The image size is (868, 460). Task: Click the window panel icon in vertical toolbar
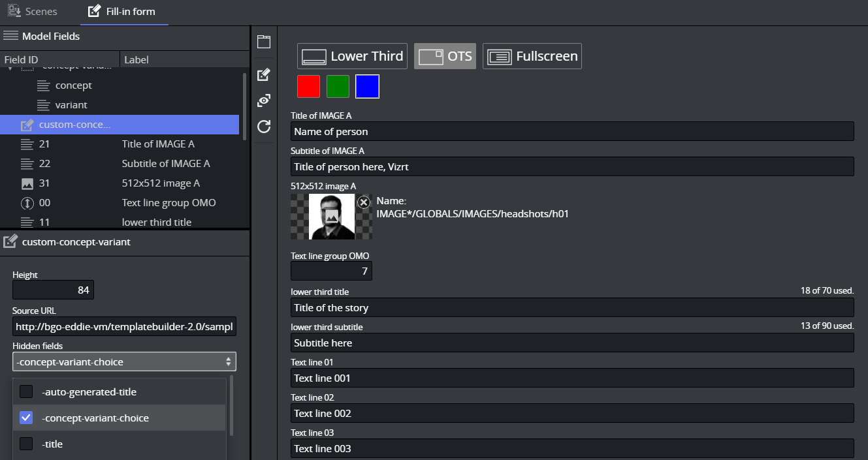[264, 42]
